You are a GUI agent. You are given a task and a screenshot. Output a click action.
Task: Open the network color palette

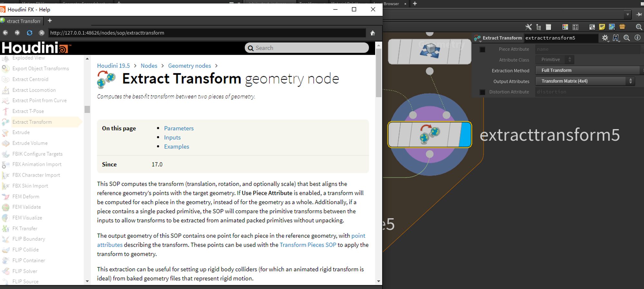point(565,27)
